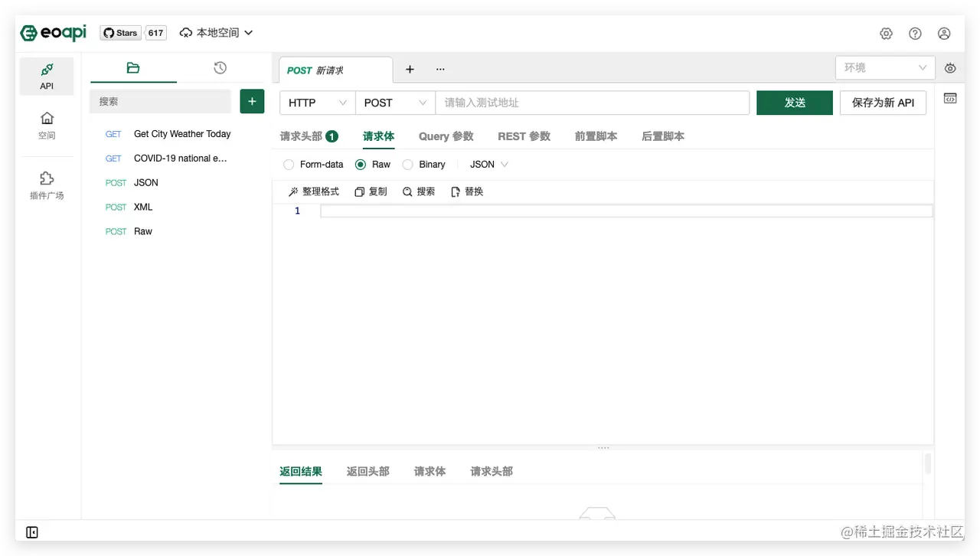Image resolution: width=980 pixels, height=556 pixels.
Task: Select the Binary radio button
Action: 407,165
